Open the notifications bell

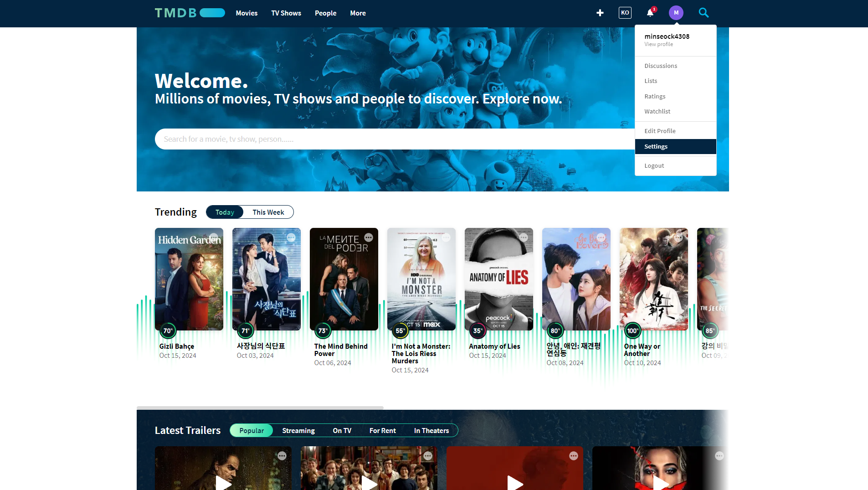point(650,13)
